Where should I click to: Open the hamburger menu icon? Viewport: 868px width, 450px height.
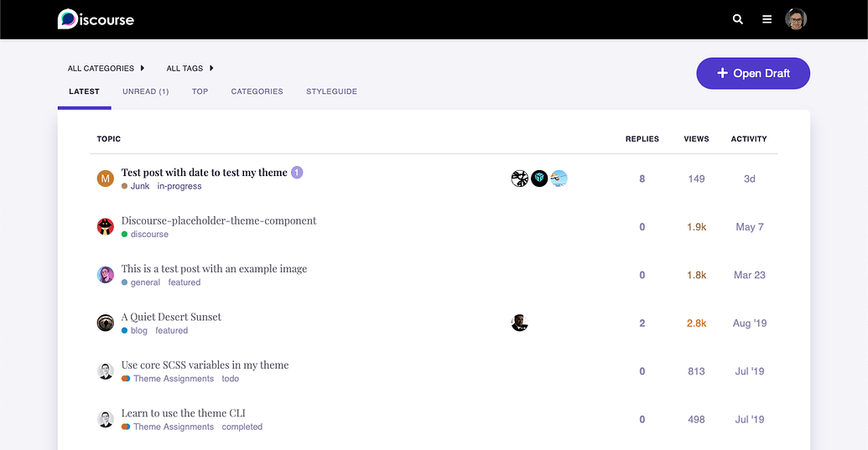pos(767,19)
